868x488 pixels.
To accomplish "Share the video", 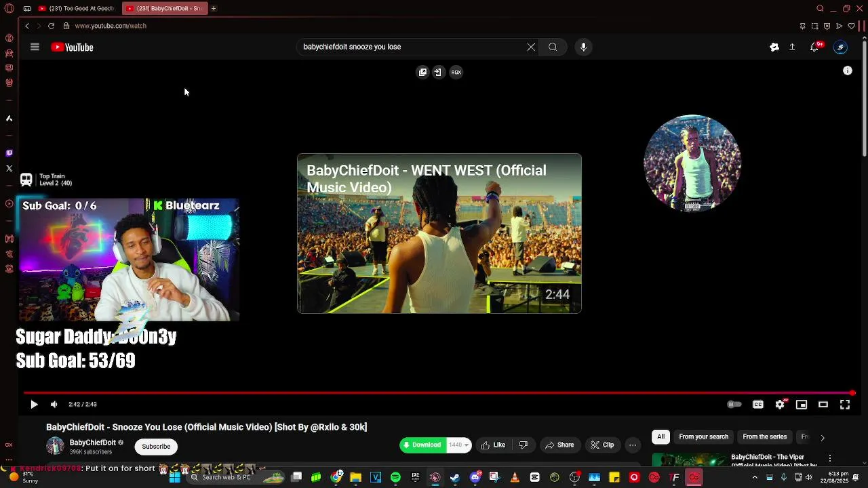I will click(x=559, y=445).
